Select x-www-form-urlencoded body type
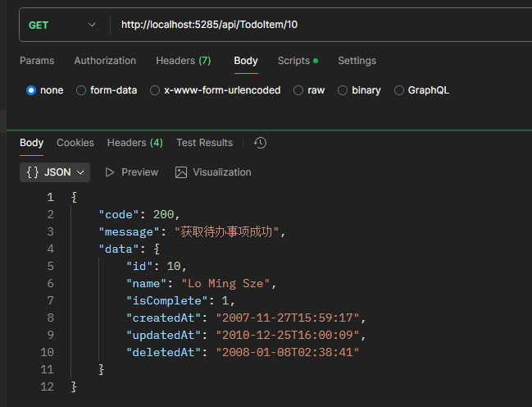532x407 pixels. (x=155, y=90)
